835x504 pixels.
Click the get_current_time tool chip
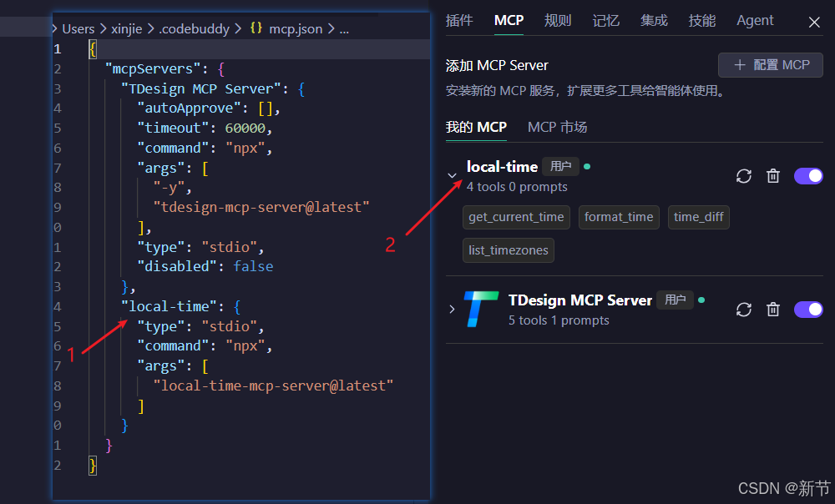click(x=516, y=217)
